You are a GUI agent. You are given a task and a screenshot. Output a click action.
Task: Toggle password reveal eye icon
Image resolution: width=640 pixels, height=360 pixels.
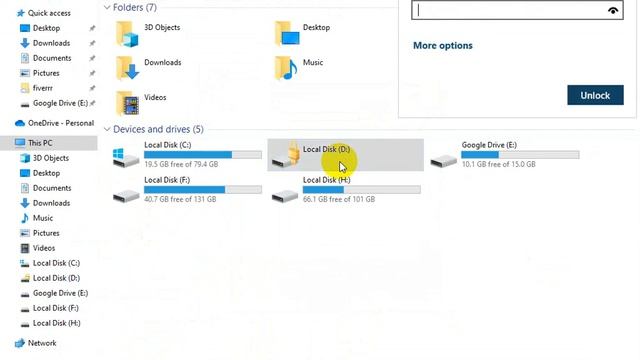click(613, 11)
